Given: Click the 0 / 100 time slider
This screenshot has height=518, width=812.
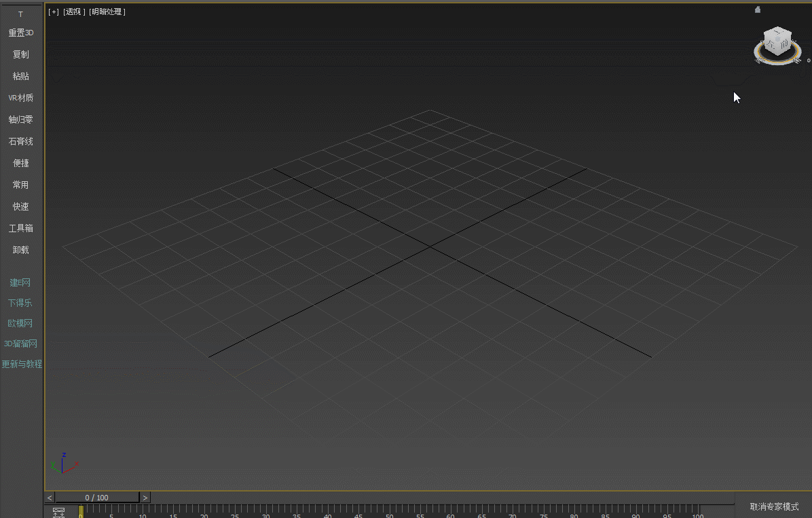Looking at the screenshot, I should [x=97, y=498].
